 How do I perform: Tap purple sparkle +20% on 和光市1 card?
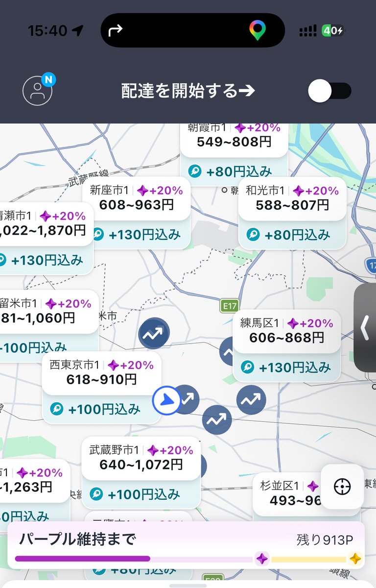click(x=316, y=191)
